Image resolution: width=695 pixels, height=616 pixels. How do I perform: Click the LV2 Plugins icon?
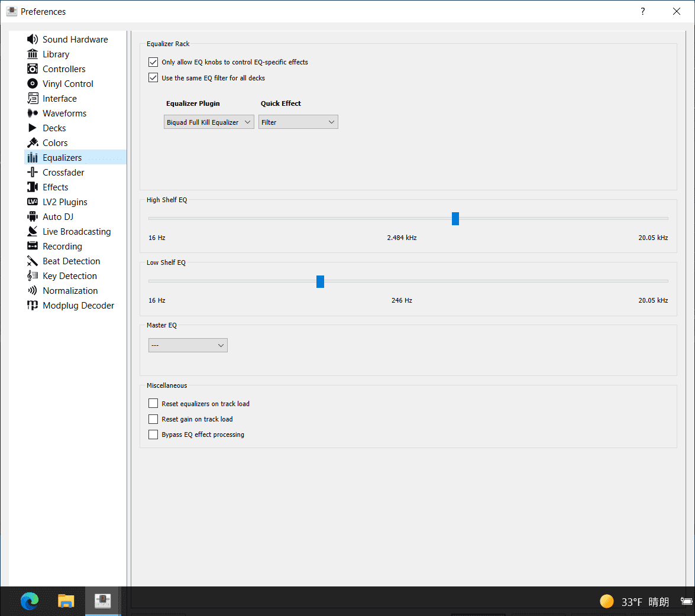tap(33, 202)
